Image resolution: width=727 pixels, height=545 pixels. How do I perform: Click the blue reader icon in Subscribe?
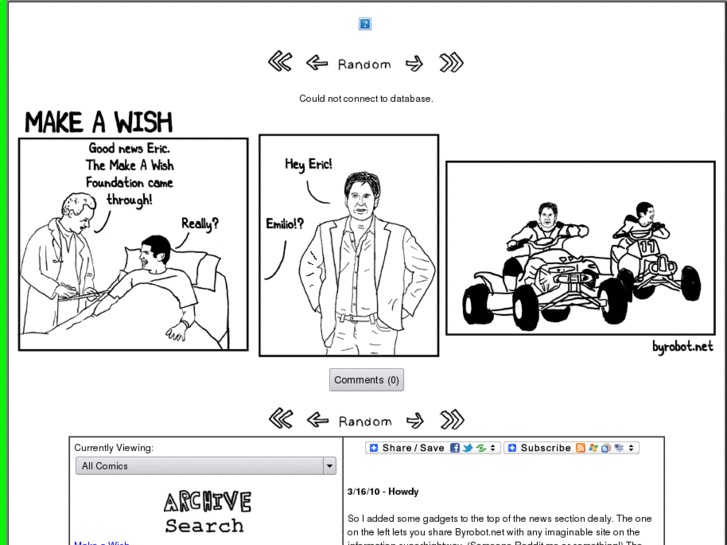[x=606, y=448]
